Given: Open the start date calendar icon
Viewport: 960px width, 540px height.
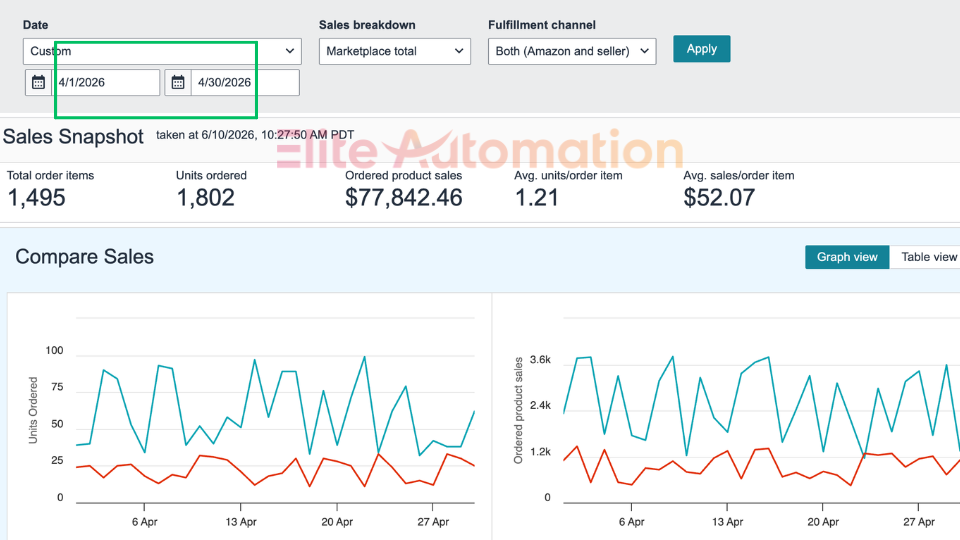Looking at the screenshot, I should [x=38, y=82].
